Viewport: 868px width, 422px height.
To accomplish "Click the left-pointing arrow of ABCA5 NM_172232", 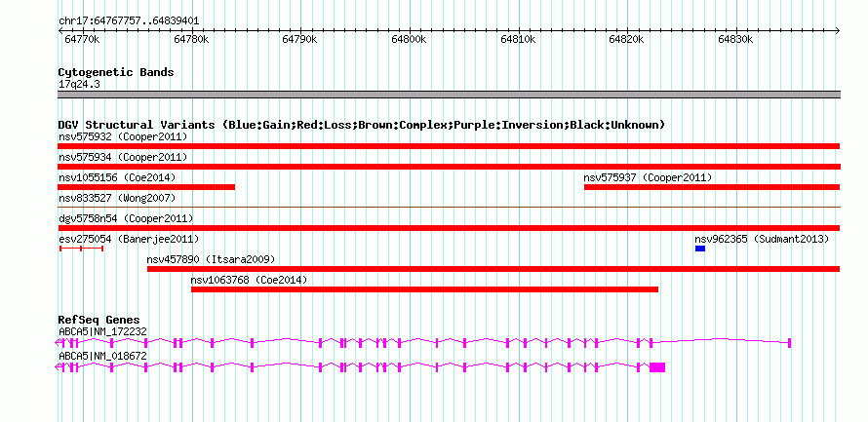I will (59, 343).
